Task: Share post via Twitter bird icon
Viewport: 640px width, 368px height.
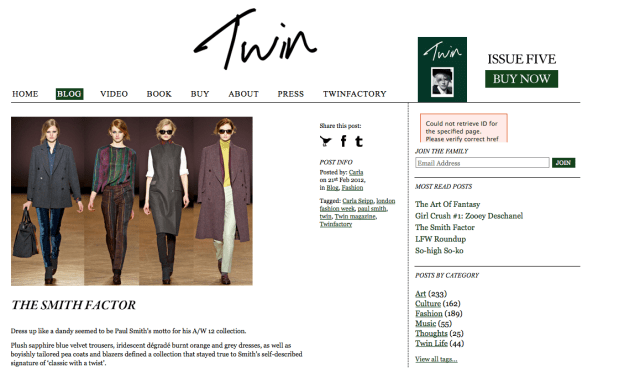Action: 325,141
